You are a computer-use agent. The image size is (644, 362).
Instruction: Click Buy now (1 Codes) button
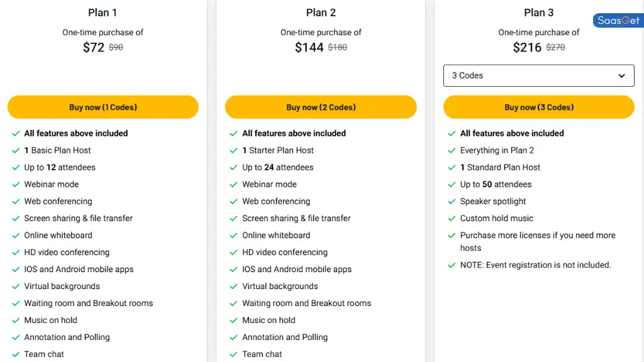point(103,107)
